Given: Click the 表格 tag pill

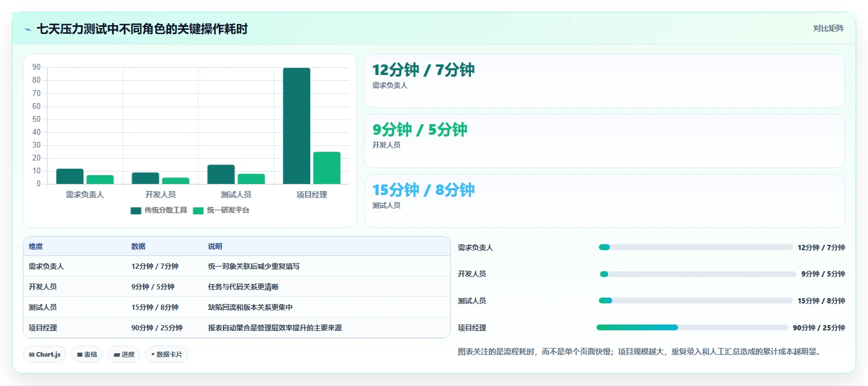Looking at the screenshot, I should [87, 354].
